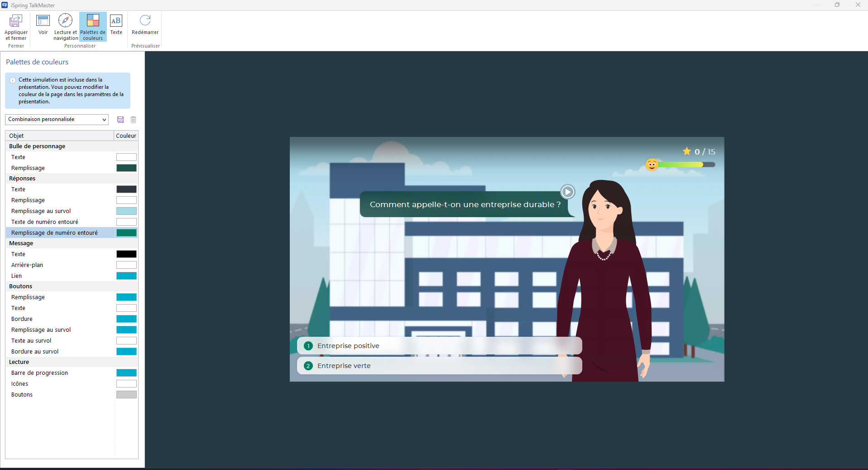Pick color for Message Lien
Image resolution: width=868 pixels, height=470 pixels.
point(126,276)
